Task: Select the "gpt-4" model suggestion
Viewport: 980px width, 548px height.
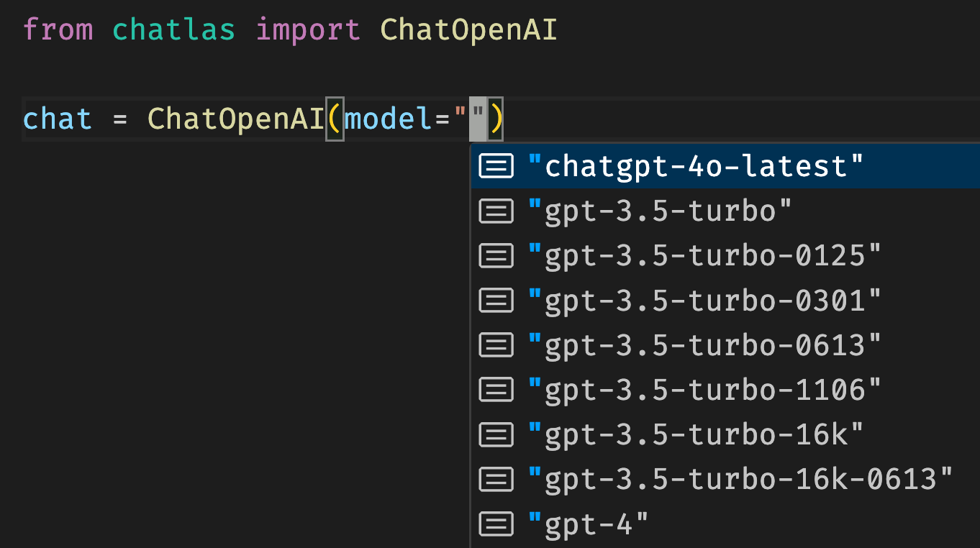Action: [725, 524]
